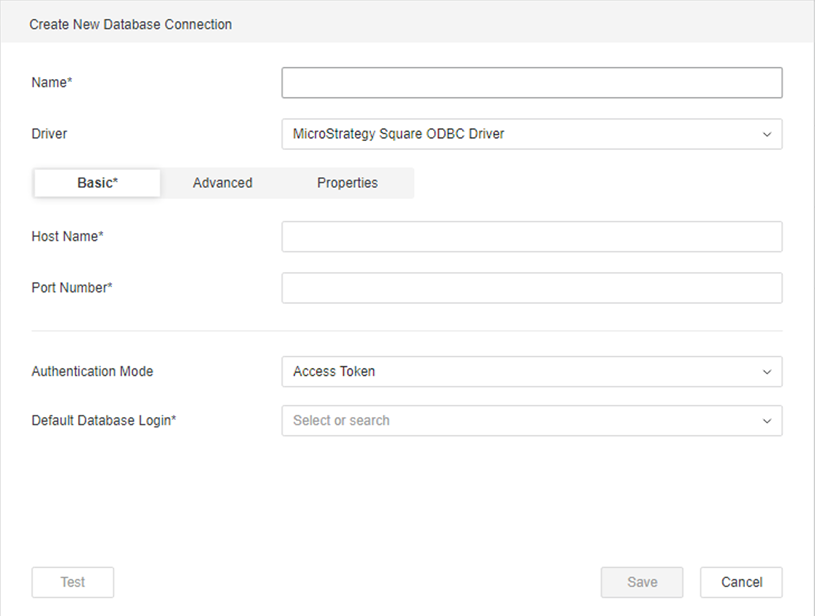Click the 'Host Name*' label text
Image resolution: width=815 pixels, height=616 pixels.
coord(68,237)
